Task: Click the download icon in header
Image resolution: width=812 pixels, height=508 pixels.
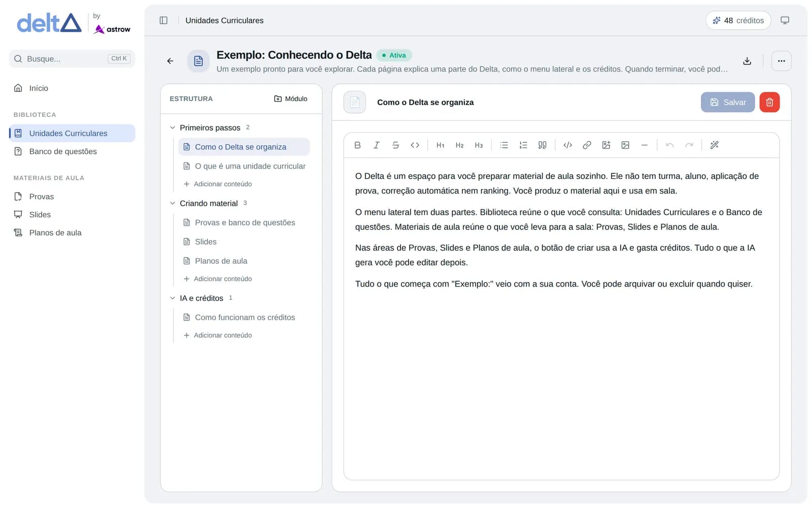Action: 747,61
